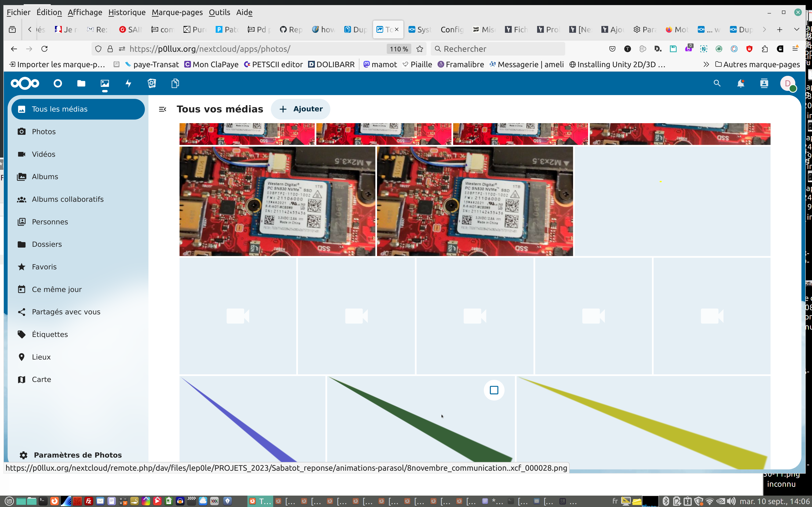
Task: Open the Files app folder icon
Action: pyautogui.click(x=81, y=83)
